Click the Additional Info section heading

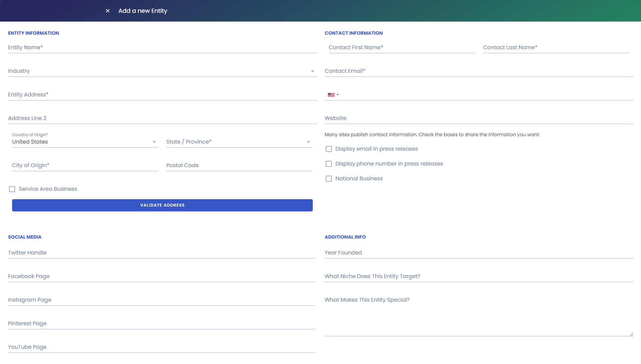tap(345, 237)
